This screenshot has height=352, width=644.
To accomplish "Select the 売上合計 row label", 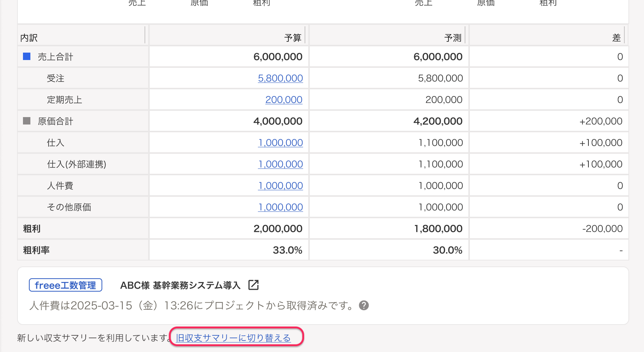I will pos(56,57).
